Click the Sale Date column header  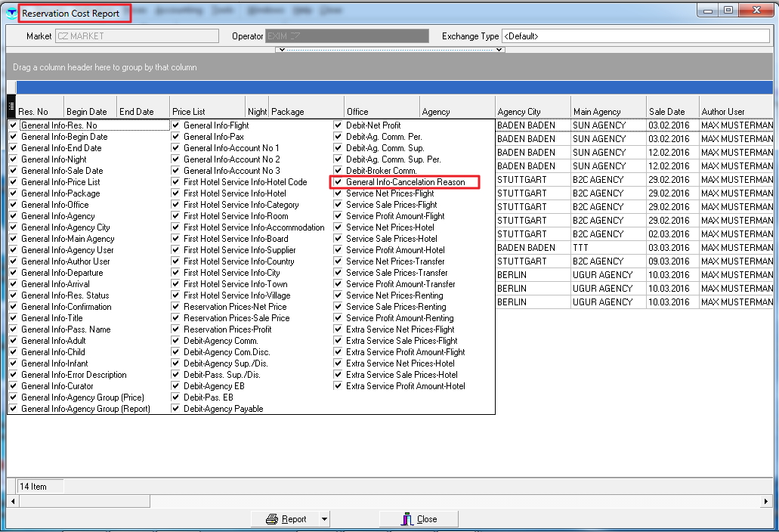(672, 111)
